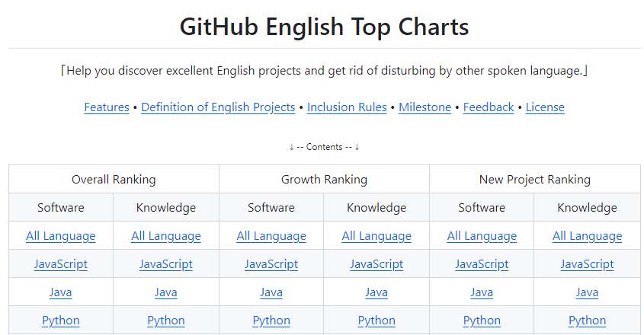Click Python under Growth Ranking Knowledge
This screenshot has width=644, height=335.
tap(376, 321)
